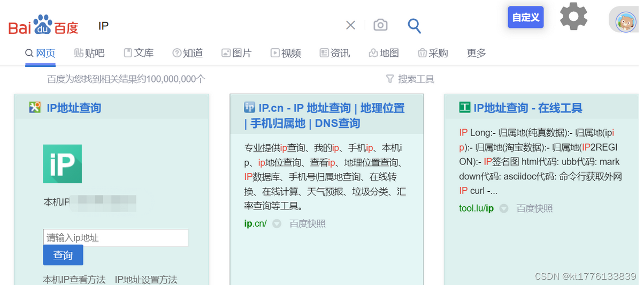Open the user avatar profile
This screenshot has height=285, width=644.
(x=626, y=21)
